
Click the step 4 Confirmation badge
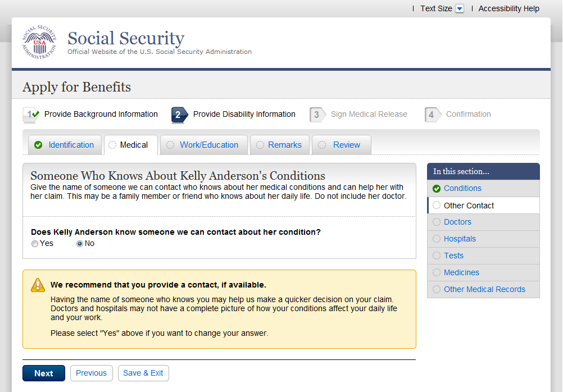[x=432, y=115]
